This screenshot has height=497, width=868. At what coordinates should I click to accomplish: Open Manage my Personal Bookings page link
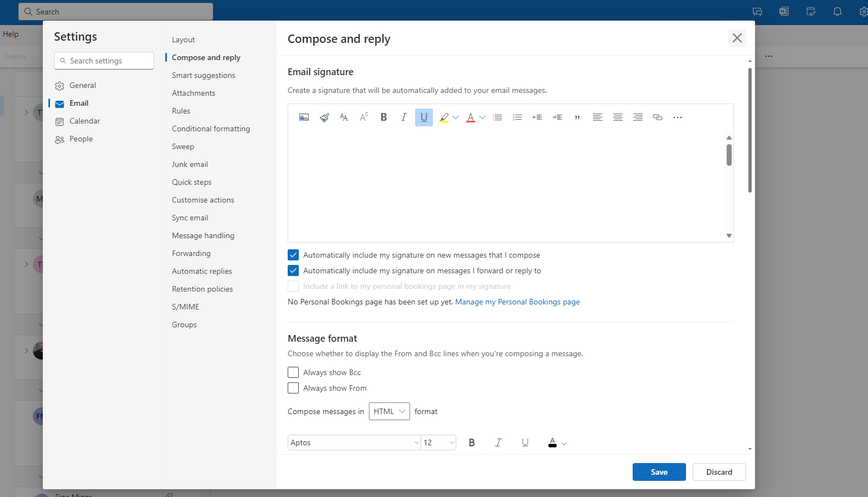click(517, 302)
